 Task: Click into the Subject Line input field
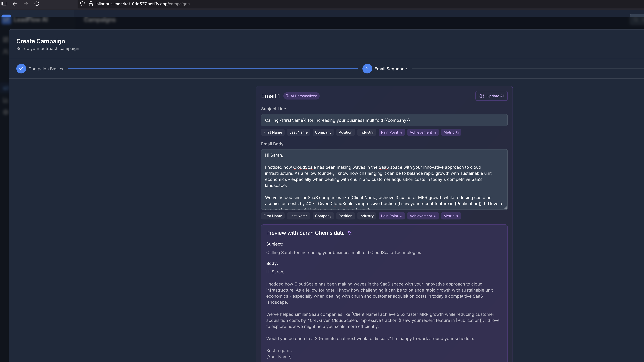tap(384, 120)
